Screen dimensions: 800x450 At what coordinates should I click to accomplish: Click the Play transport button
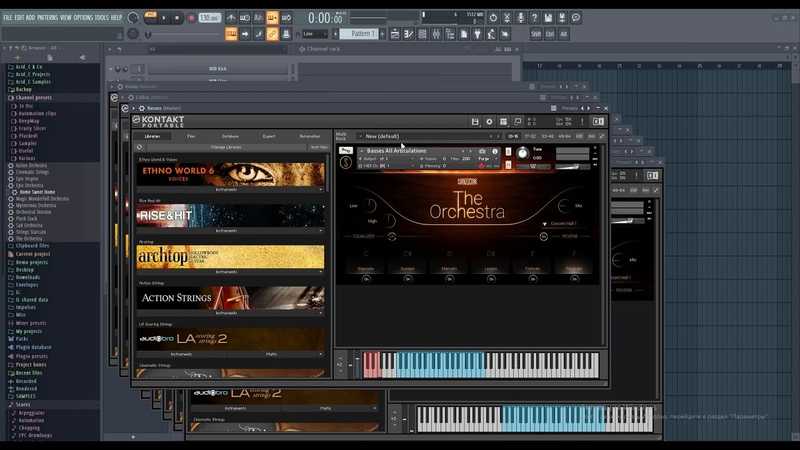pyautogui.click(x=164, y=18)
